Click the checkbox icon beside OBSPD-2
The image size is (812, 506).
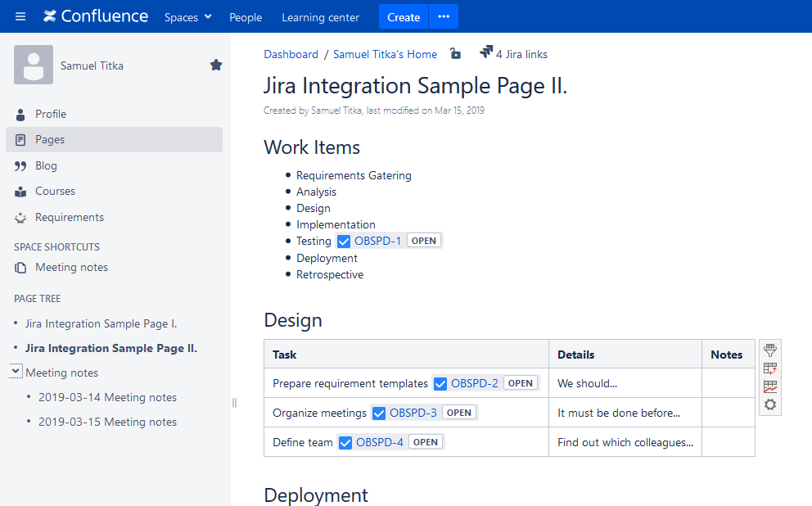[x=440, y=383]
